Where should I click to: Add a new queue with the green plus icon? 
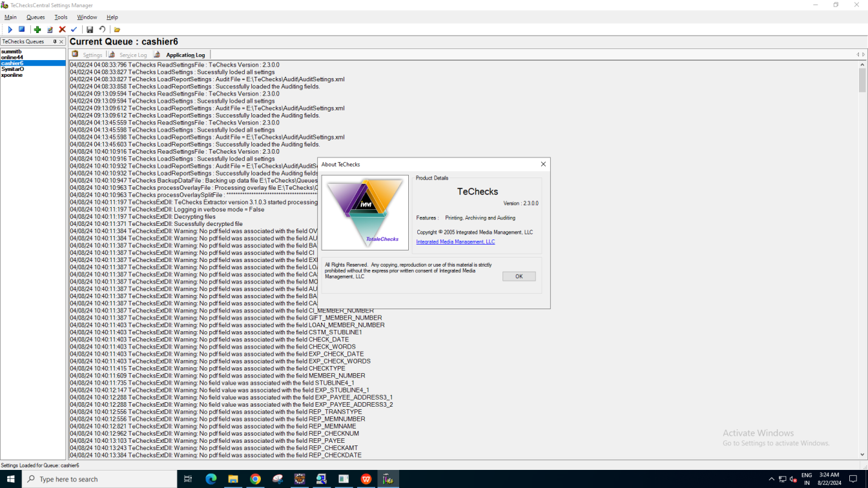(37, 30)
